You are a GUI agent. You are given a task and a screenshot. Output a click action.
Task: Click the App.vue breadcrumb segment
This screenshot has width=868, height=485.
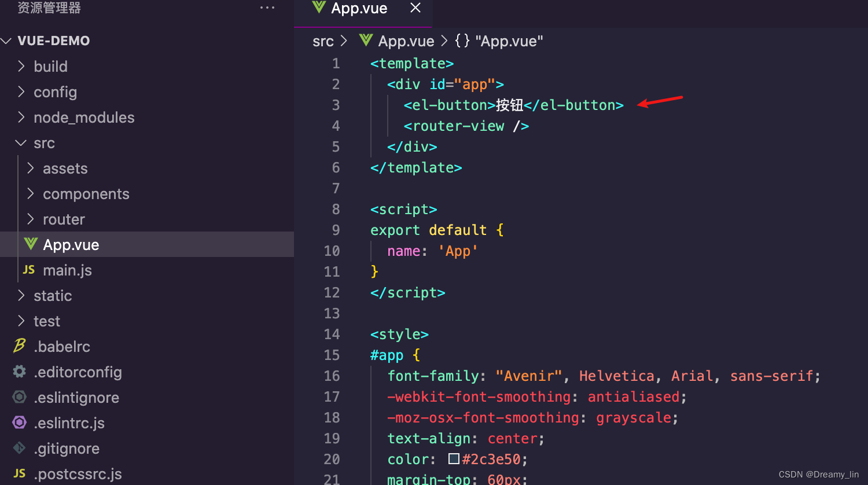(x=406, y=41)
